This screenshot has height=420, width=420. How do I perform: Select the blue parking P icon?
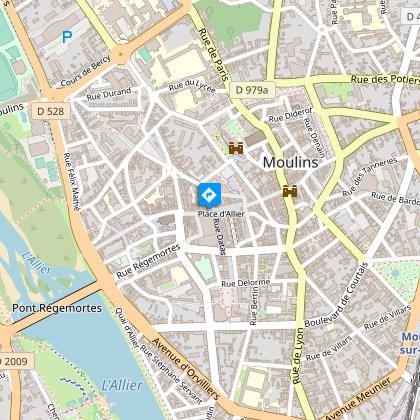coord(67,38)
